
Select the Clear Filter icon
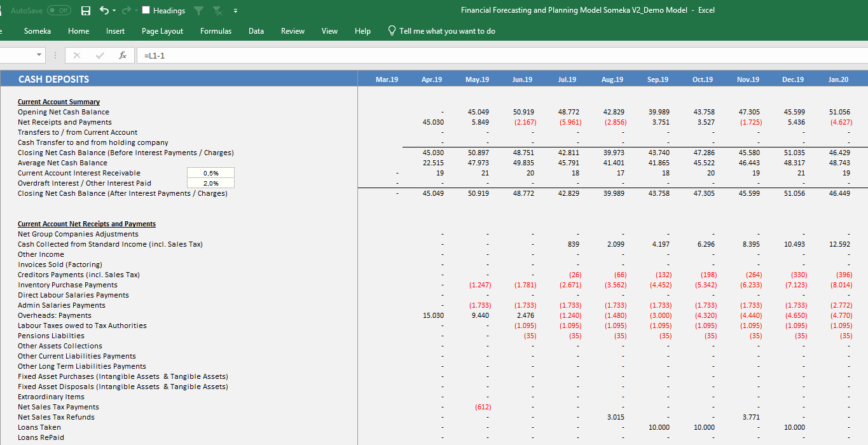[x=217, y=10]
